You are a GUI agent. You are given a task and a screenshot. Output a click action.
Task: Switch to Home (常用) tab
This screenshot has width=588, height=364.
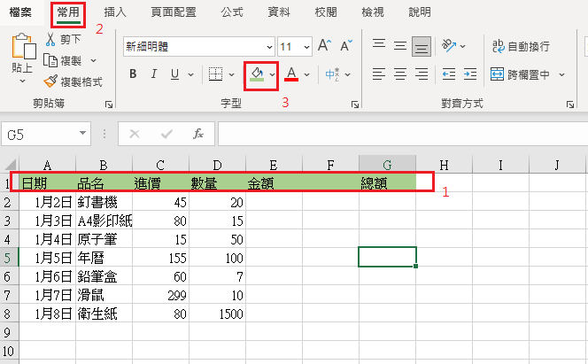[x=68, y=12]
